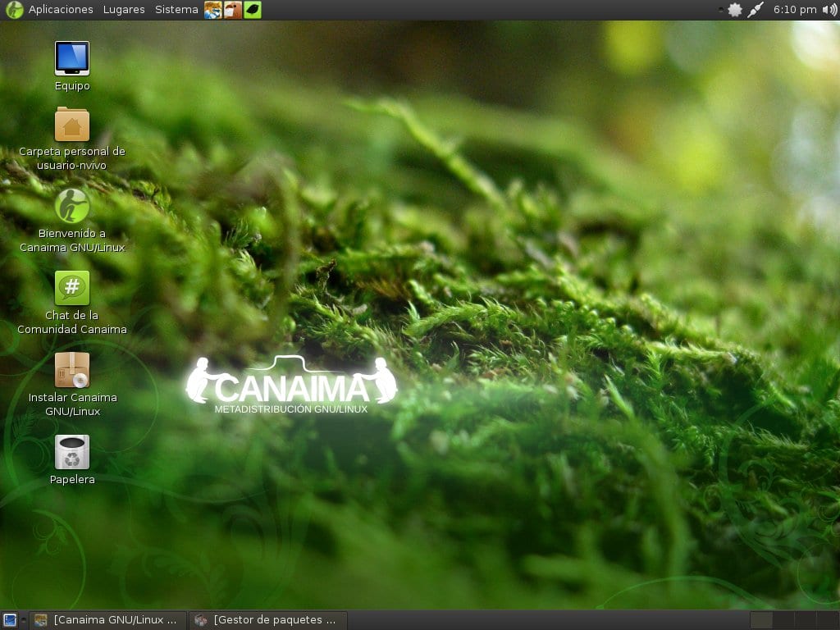Click the middle launcher icon in top panel

click(233, 10)
